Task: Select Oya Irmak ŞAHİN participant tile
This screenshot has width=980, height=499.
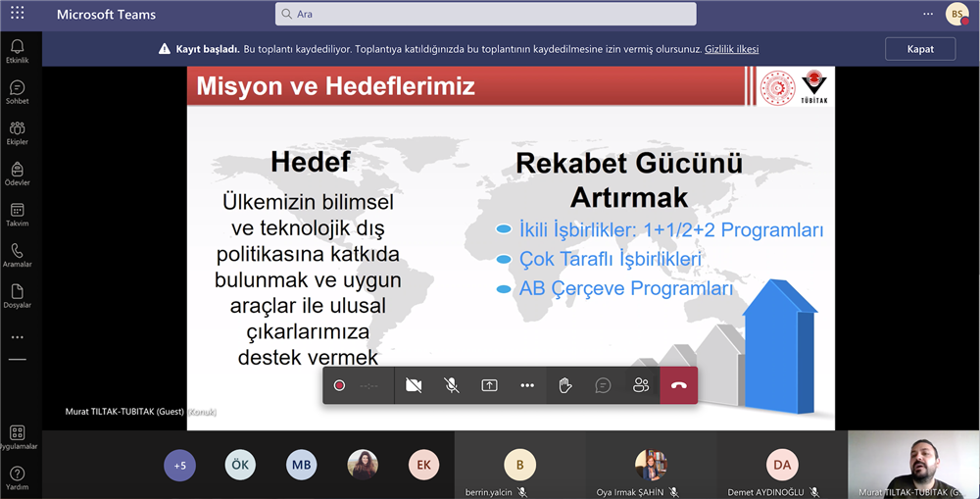Action: pos(651,465)
